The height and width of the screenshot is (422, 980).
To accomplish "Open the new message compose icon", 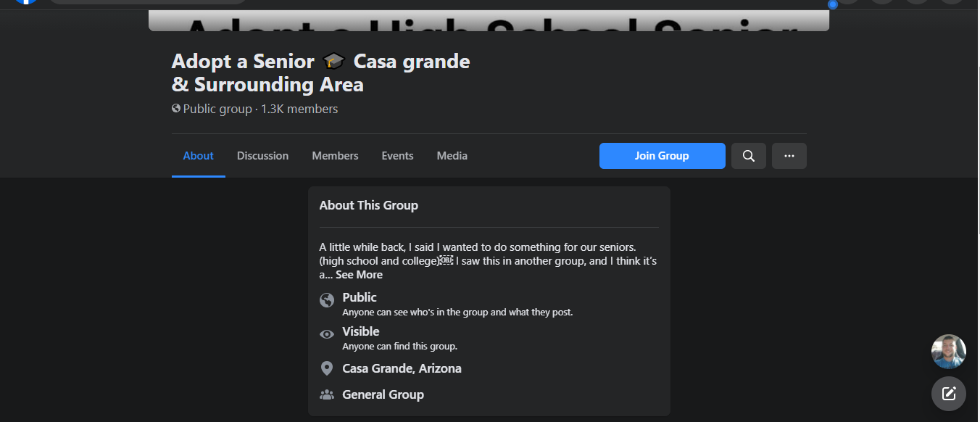I will click(x=948, y=394).
